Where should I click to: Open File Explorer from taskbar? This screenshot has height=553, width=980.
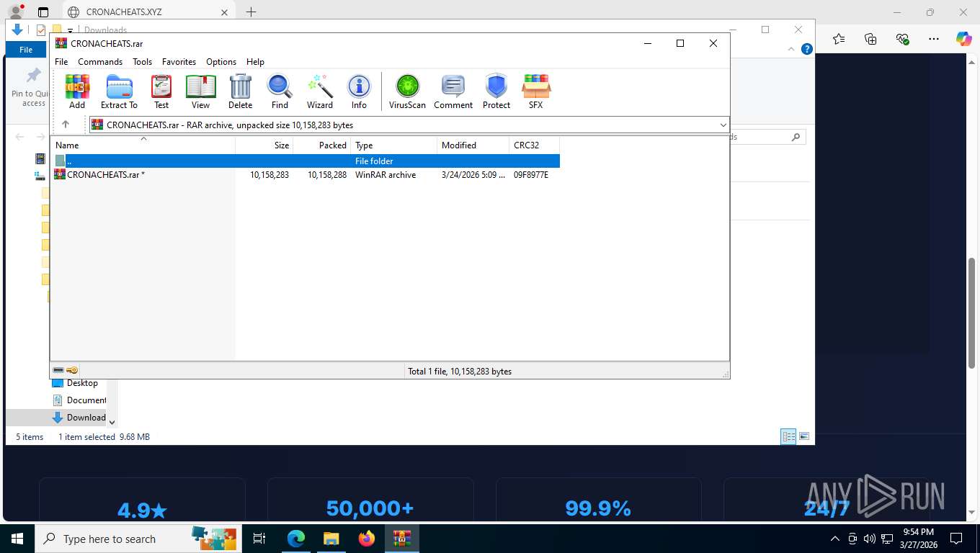[331, 539]
